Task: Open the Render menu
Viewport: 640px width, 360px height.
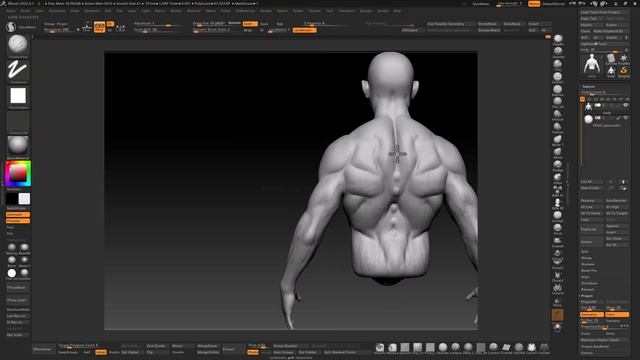Action: [266, 11]
